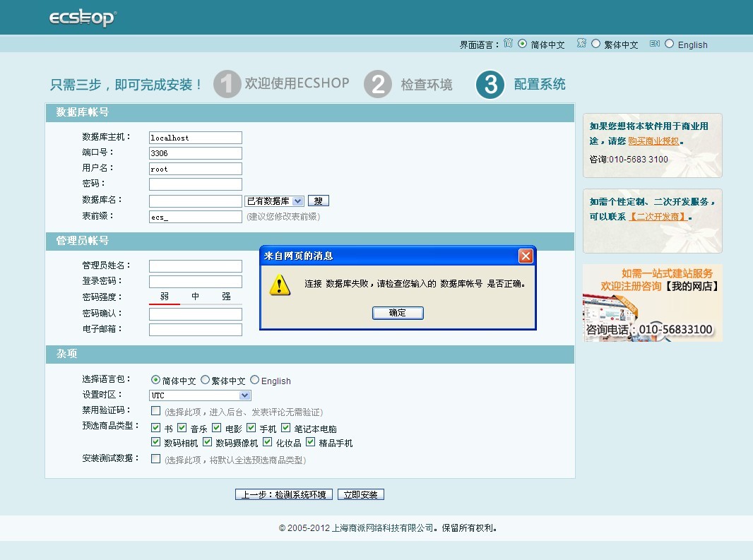Click the step 3 circle icon
The height and width of the screenshot is (560, 753).
[490, 85]
